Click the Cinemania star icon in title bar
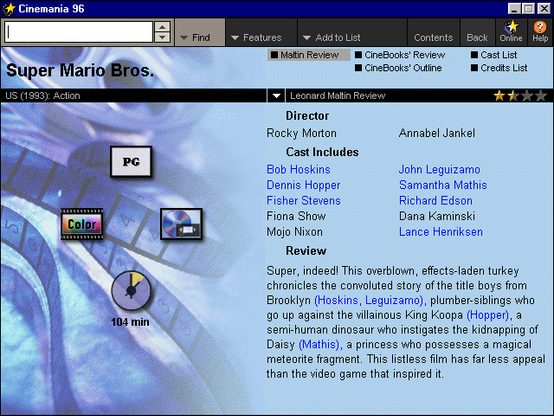 click(x=8, y=8)
